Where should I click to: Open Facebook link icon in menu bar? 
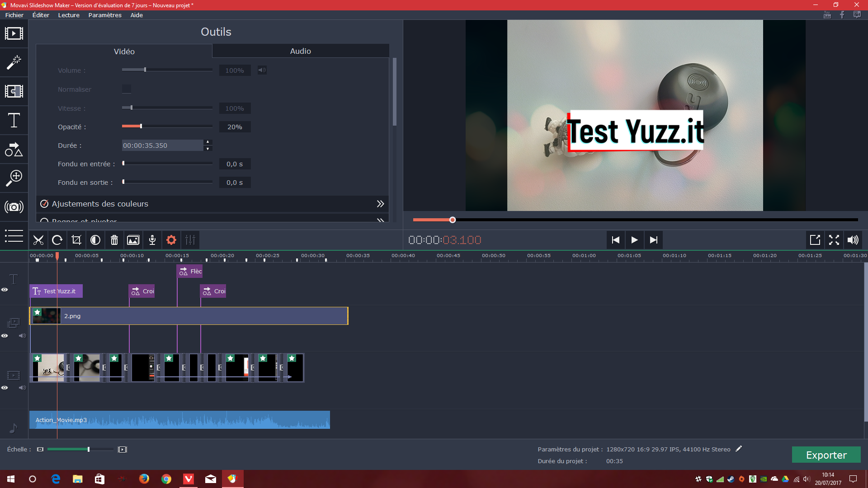coord(842,15)
